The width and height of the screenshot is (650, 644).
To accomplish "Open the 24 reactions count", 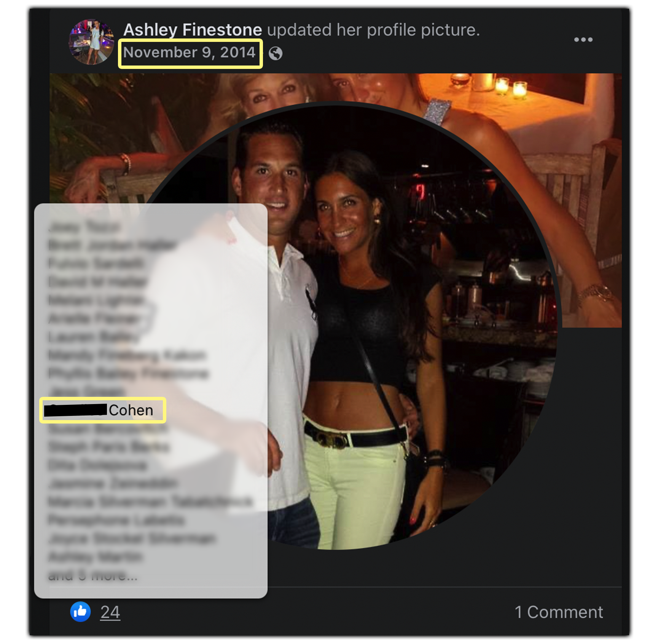I will click(x=110, y=612).
